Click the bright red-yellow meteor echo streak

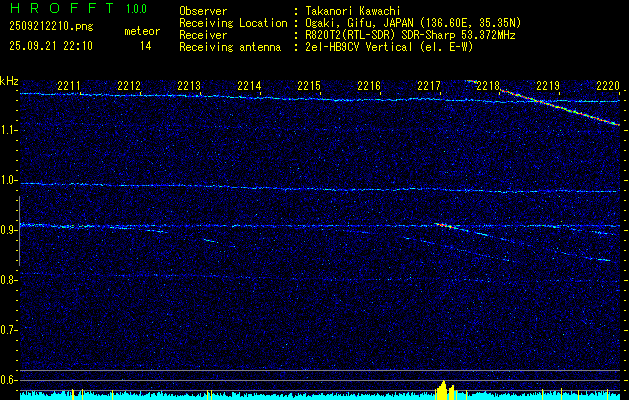560,103
